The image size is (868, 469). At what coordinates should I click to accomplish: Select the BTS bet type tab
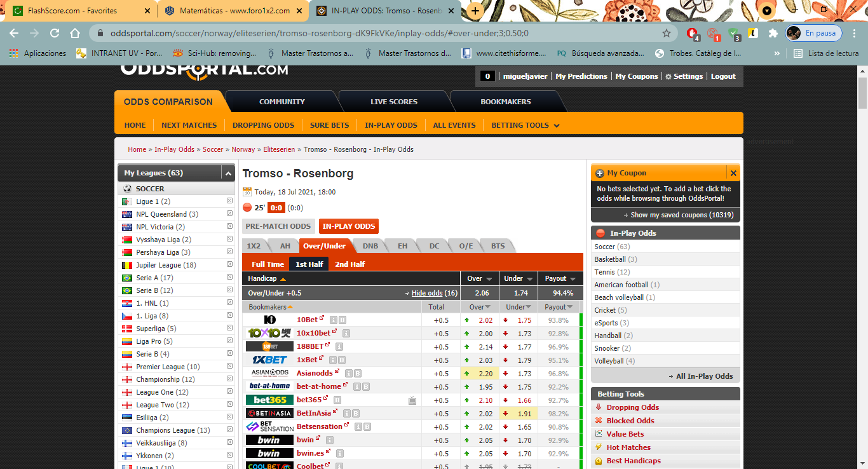click(498, 246)
